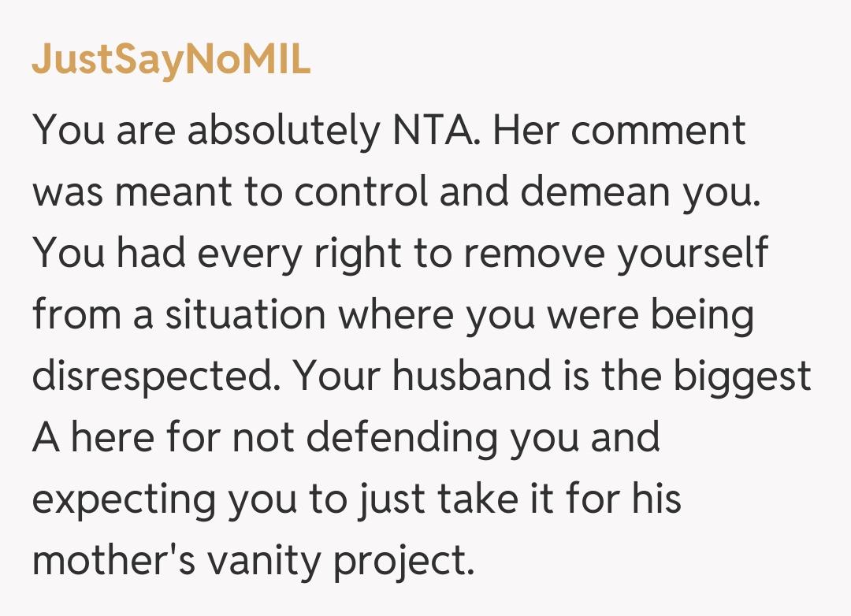This screenshot has height=616, width=851.
Task: Click the word "disrespected" in the comment
Action: tap(157, 377)
